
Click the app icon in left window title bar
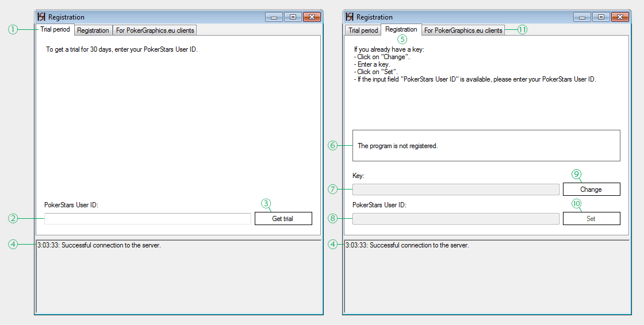(41, 17)
